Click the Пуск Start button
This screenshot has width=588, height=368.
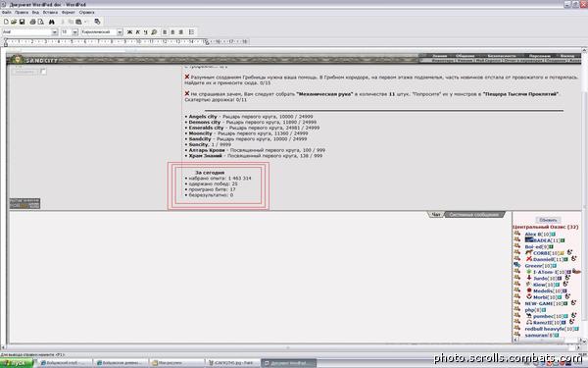point(18,363)
